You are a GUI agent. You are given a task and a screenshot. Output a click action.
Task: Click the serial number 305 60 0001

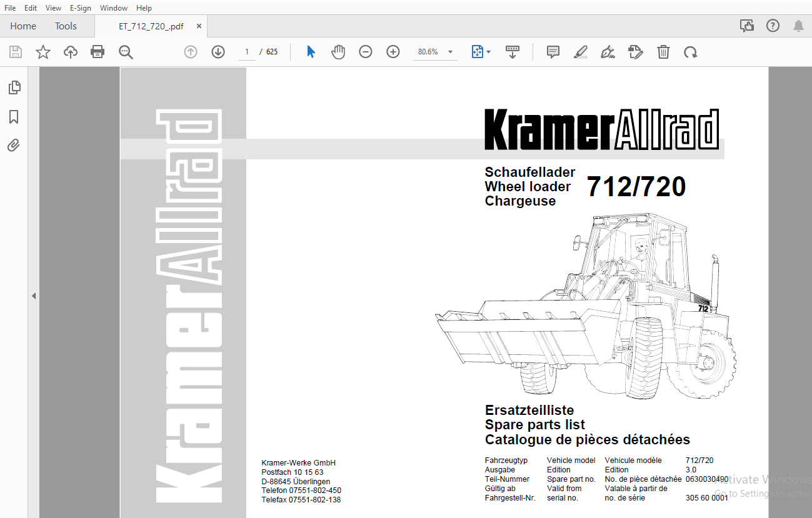pyautogui.click(x=707, y=498)
